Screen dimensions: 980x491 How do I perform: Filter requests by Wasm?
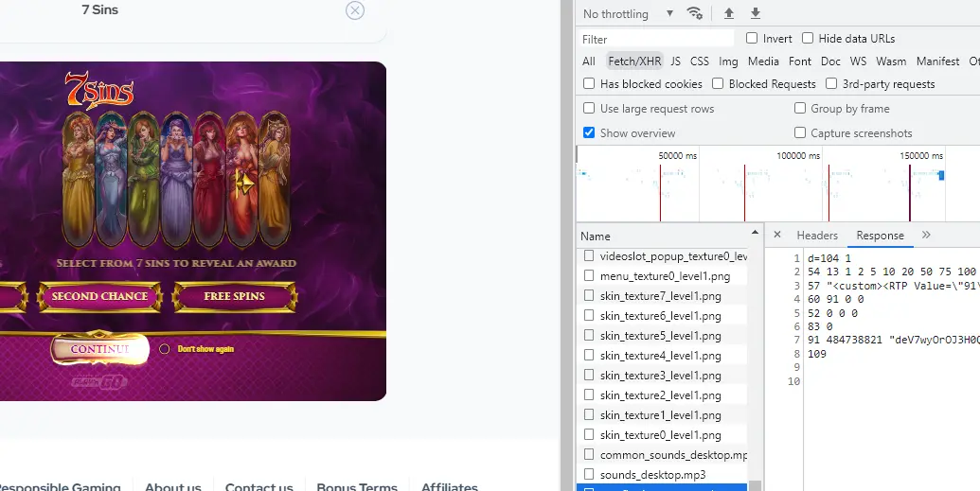point(891,61)
